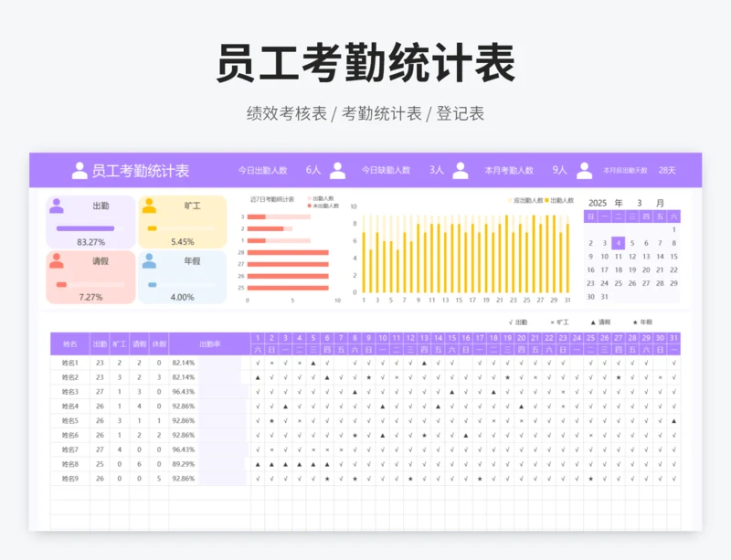The width and height of the screenshot is (731, 560).
Task: Click the ▲ mark in 姓名1 row under day 5
Action: point(313,363)
